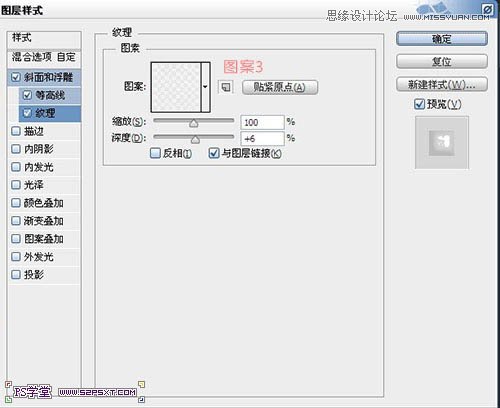Enable the 颜色叠加 style checkbox

pos(16,203)
